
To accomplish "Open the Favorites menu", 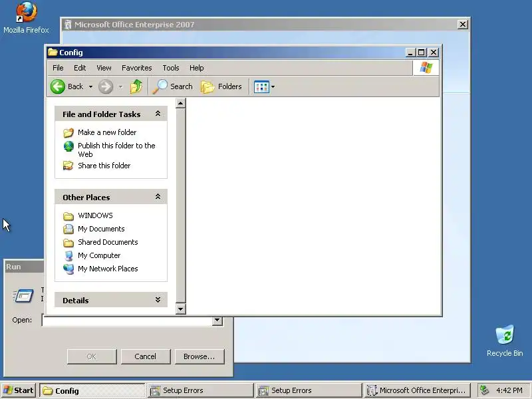I will (137, 68).
